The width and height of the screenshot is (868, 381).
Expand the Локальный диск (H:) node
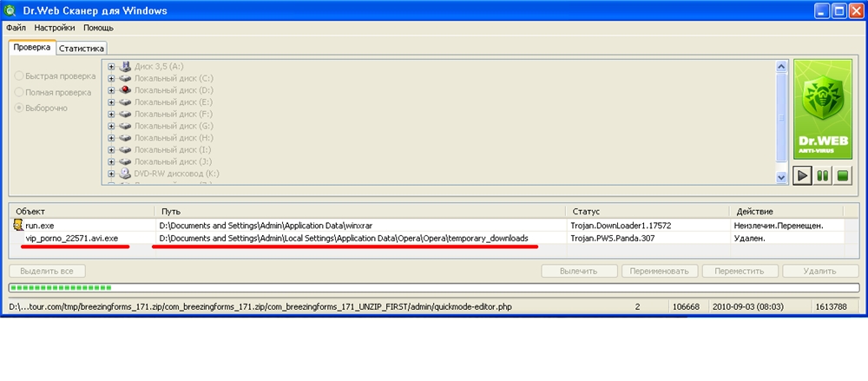(x=112, y=138)
